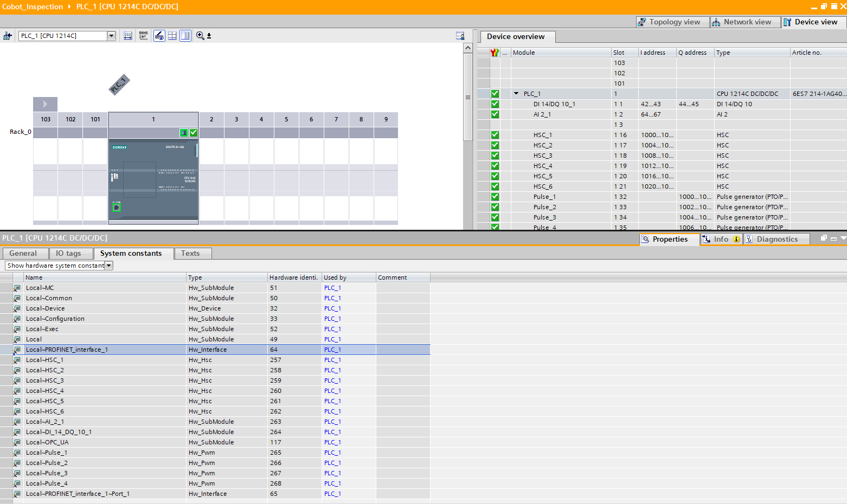Toggle the protected view eye button
This screenshot has height=504, width=847.
click(159, 36)
